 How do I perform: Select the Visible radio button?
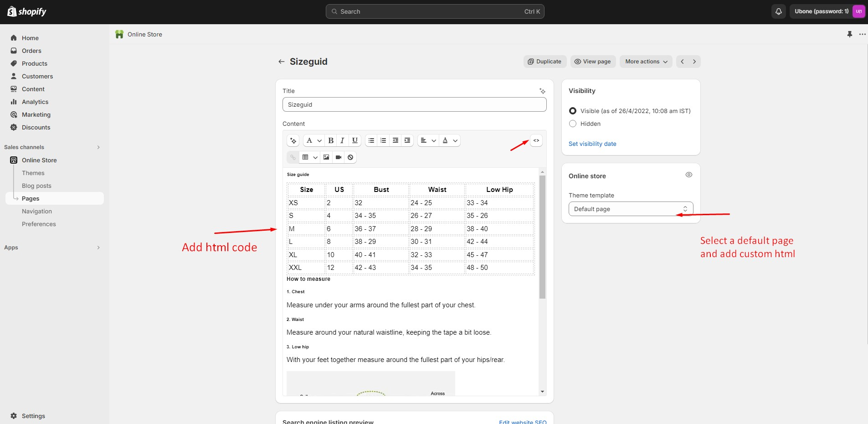pos(573,111)
